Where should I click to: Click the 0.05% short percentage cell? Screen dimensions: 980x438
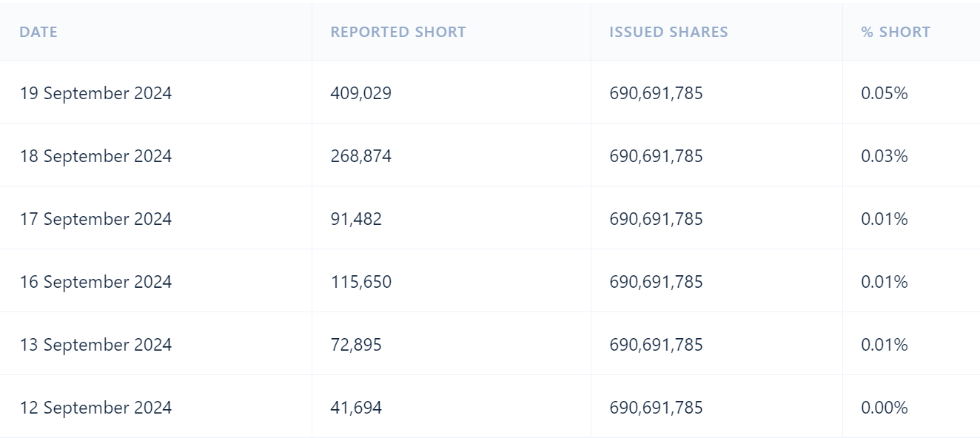click(x=885, y=93)
